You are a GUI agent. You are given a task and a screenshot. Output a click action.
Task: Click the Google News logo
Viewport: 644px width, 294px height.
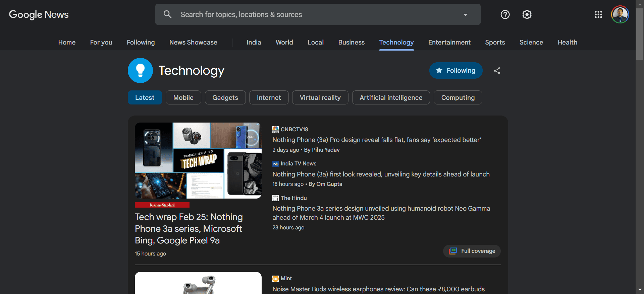(x=39, y=14)
